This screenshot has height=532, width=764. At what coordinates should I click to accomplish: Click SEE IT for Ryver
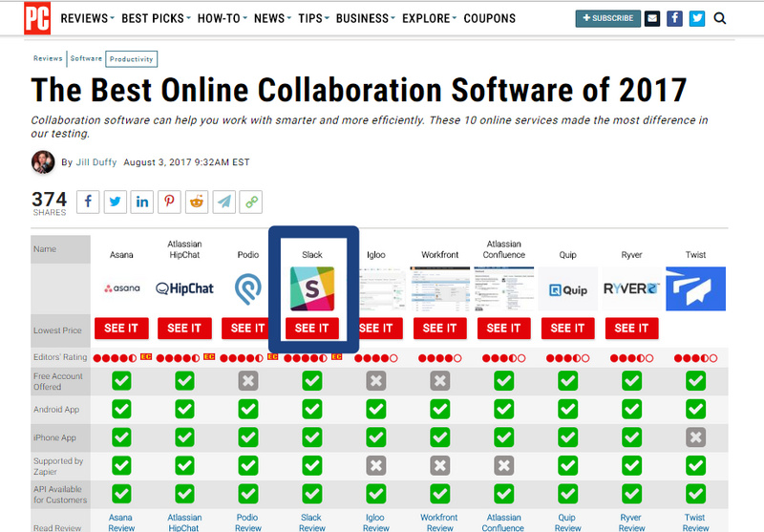[631, 329]
